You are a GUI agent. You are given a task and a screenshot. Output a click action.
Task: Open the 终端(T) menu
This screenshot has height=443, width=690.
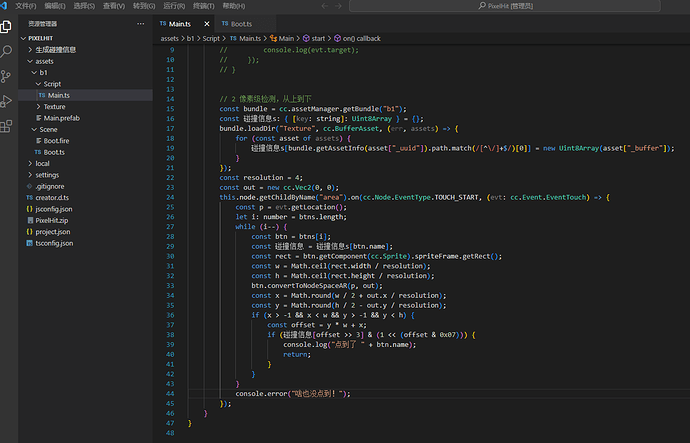pyautogui.click(x=203, y=6)
